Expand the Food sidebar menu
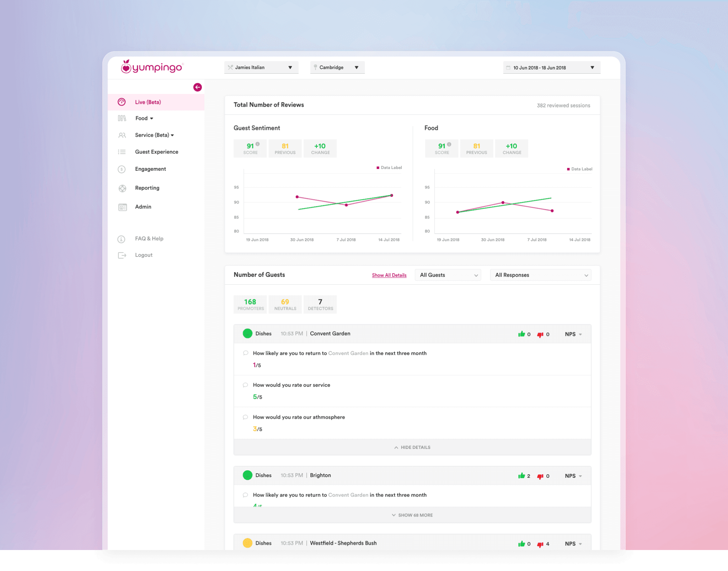 pos(144,118)
